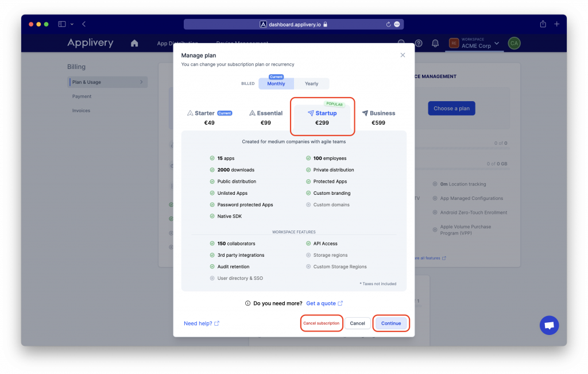
Task: Click the chevron on Plan & Usage
Action: 141,82
